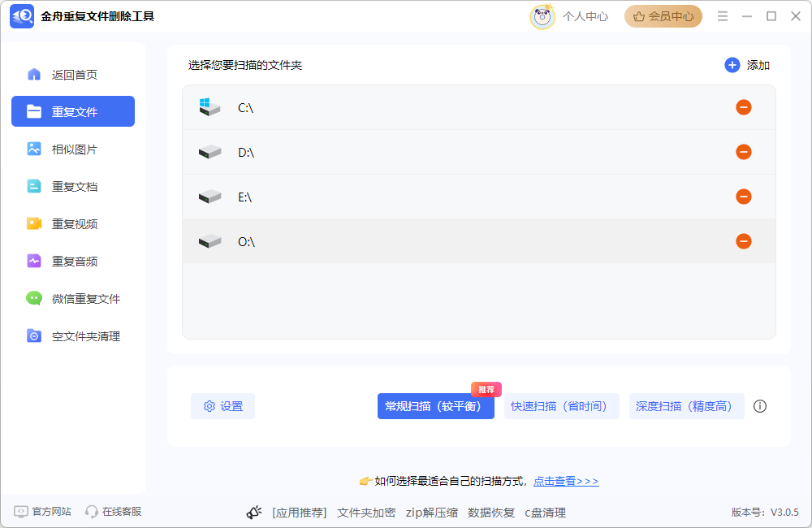
Task: Click the O:\ drive icon
Action: pos(209,241)
